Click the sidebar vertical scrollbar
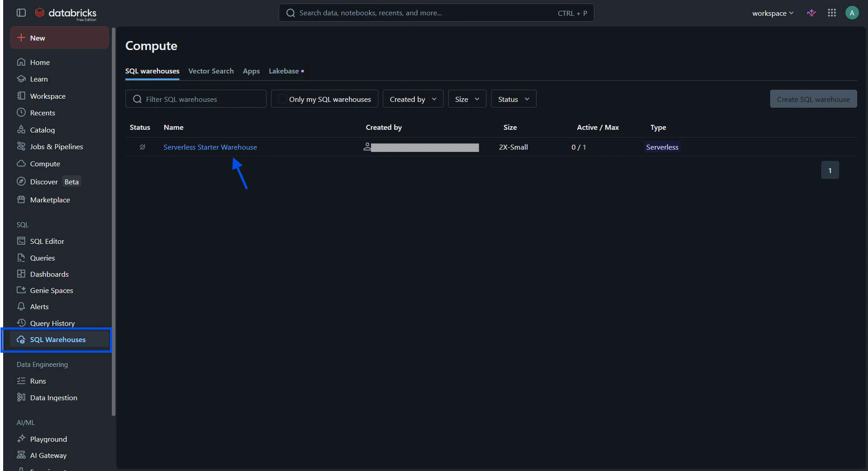The image size is (868, 471). [x=114, y=222]
